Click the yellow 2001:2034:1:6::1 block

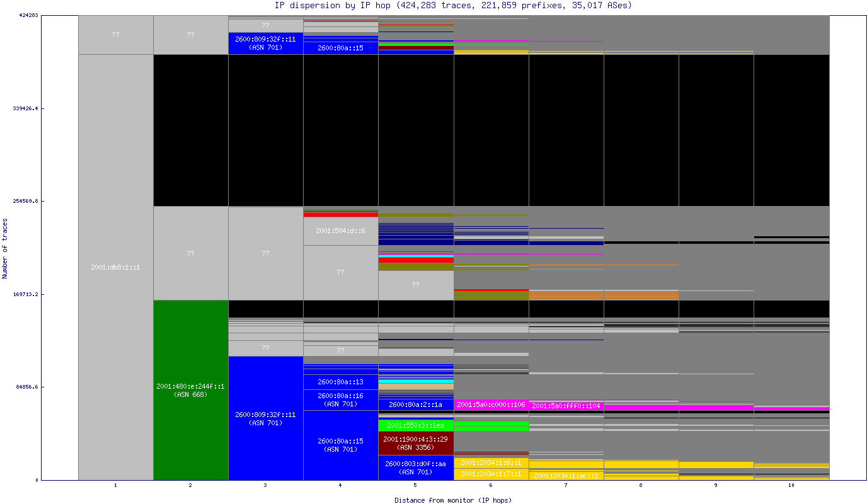(491, 462)
